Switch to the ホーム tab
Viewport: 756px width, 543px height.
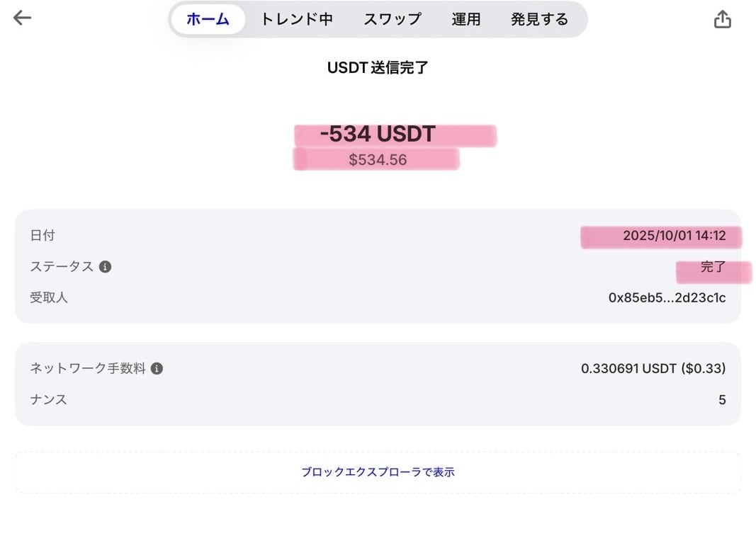(208, 19)
